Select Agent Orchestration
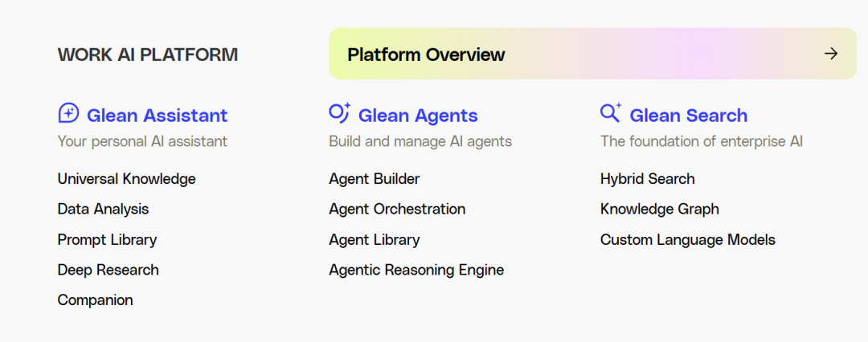The width and height of the screenshot is (868, 342). (397, 209)
